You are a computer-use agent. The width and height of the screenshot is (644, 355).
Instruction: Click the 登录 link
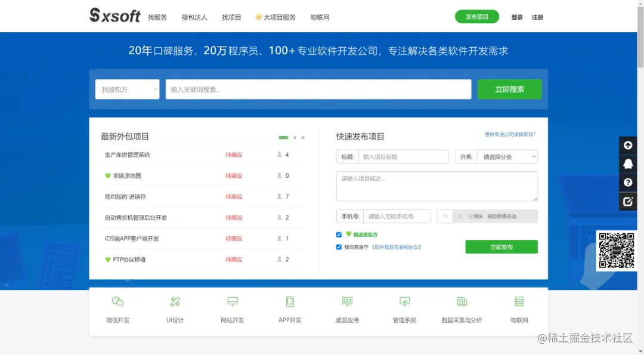pos(516,17)
